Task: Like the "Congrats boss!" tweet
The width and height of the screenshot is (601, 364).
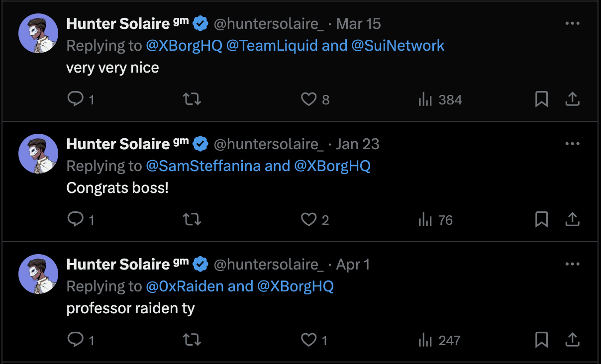Action: (x=309, y=220)
